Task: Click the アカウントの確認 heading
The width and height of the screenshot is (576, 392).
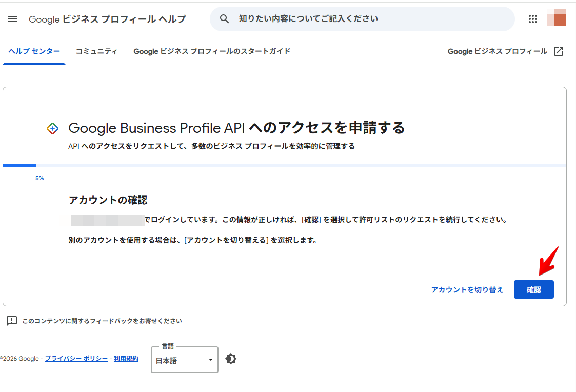Action: (x=108, y=200)
